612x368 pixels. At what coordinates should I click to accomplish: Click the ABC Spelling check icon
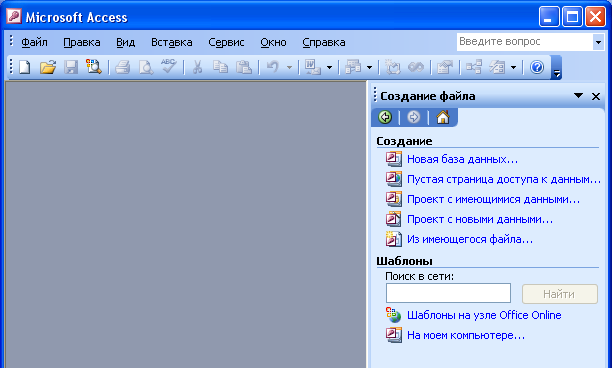169,66
